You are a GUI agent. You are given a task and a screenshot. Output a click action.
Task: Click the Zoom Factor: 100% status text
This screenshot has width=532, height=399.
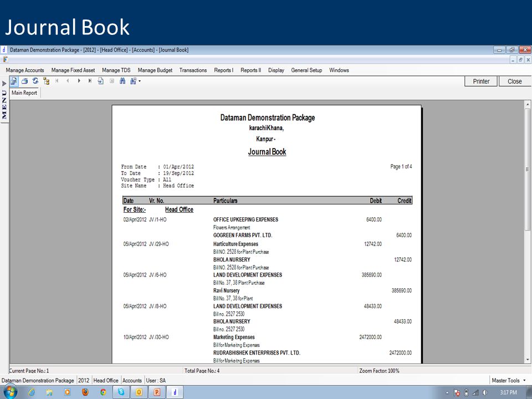(x=379, y=371)
